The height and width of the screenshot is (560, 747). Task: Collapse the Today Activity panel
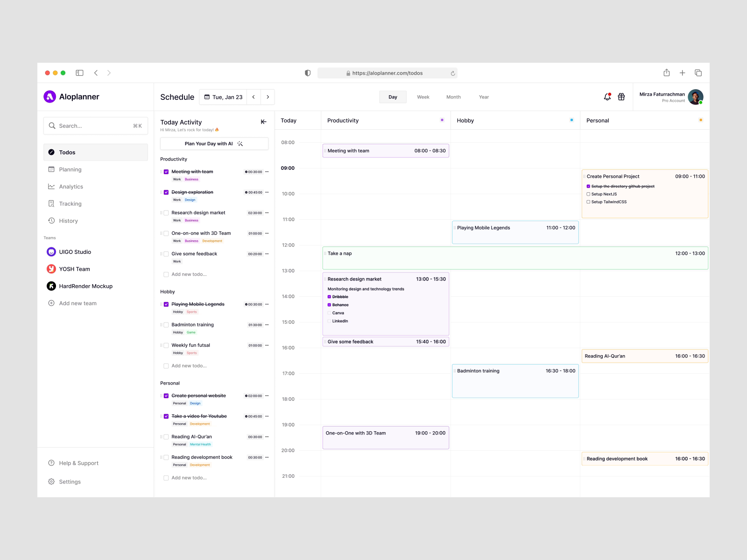click(x=263, y=122)
